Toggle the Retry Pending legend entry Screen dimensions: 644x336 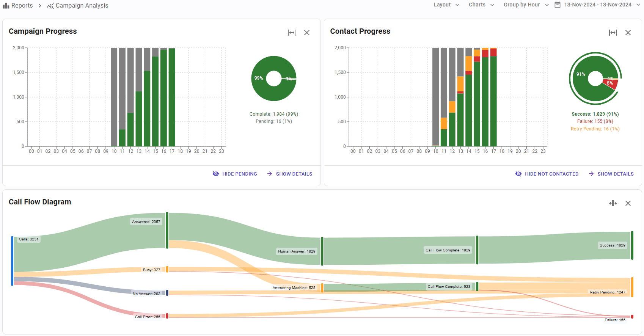pyautogui.click(x=595, y=129)
